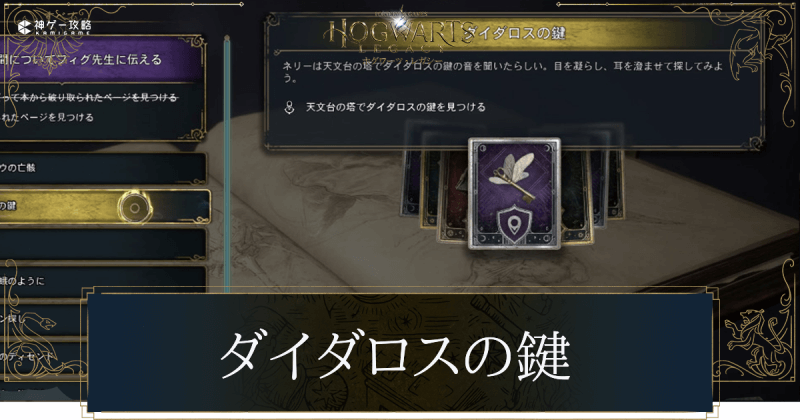The image size is (800, 420).
Task: Select the highlighted gold の鍵 quest entry
Action: tap(104, 207)
